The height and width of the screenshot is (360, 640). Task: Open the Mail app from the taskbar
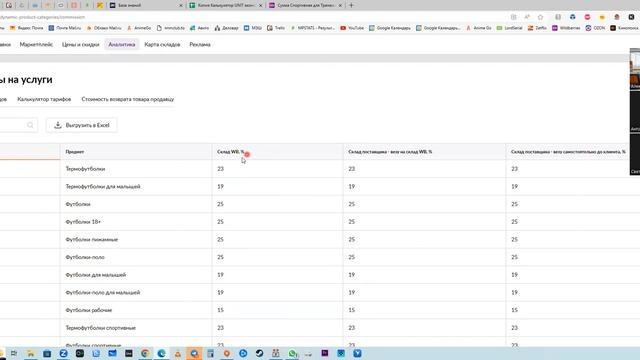pyautogui.click(x=112, y=353)
